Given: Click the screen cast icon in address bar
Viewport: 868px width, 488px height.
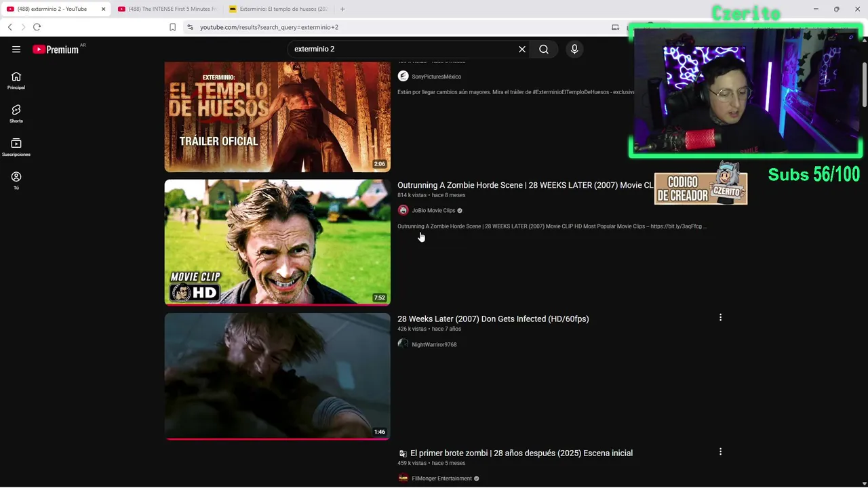Looking at the screenshot, I should (615, 27).
